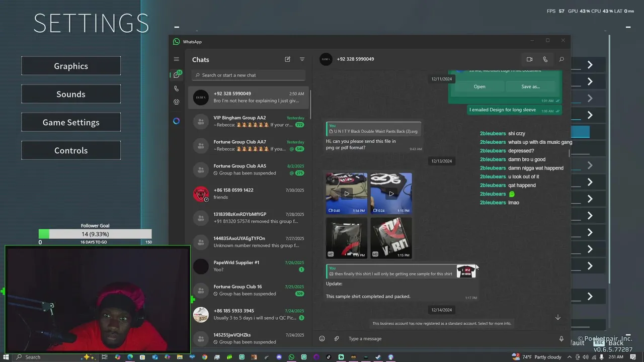The image size is (644, 362).
Task: Play the 0:24 video thumbnail
Action: tap(391, 194)
